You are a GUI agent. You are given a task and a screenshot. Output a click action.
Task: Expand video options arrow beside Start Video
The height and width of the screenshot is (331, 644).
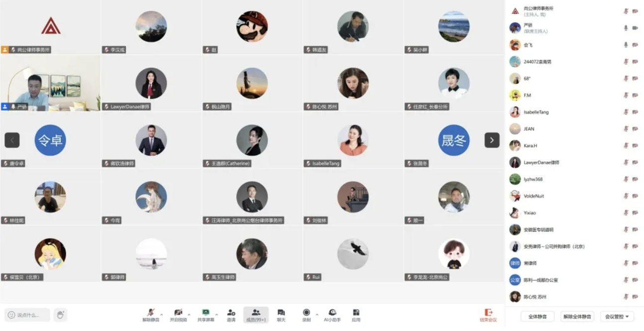(x=189, y=314)
